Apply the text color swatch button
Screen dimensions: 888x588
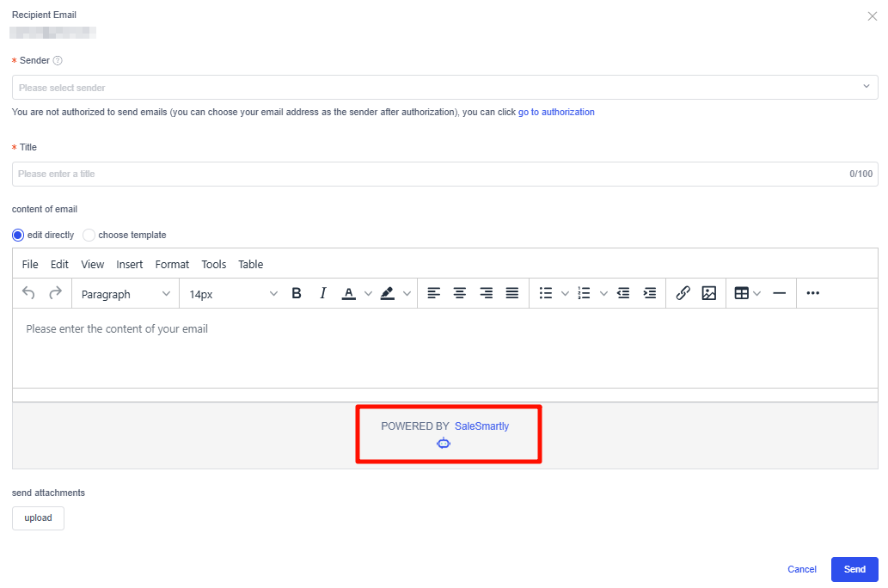(x=348, y=293)
